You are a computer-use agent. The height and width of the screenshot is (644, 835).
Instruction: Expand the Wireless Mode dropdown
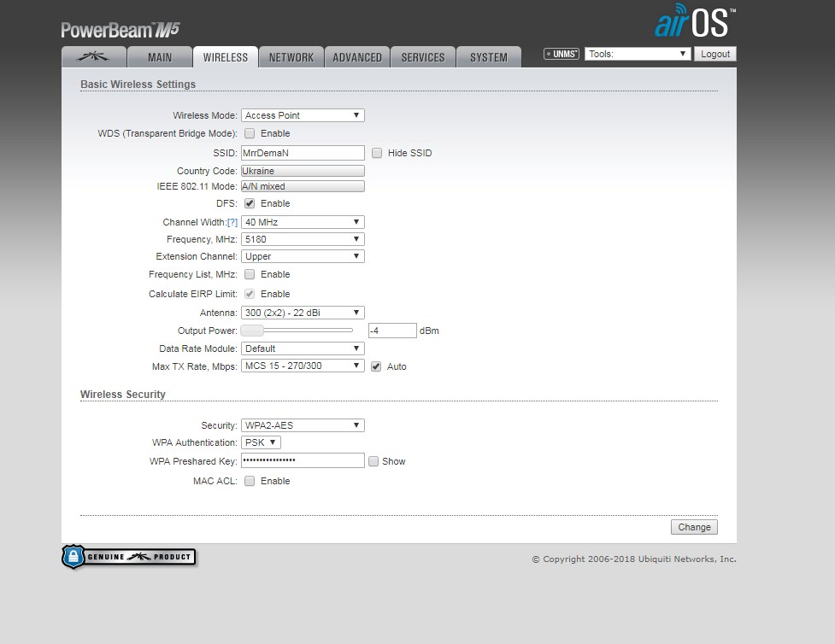pyautogui.click(x=303, y=115)
